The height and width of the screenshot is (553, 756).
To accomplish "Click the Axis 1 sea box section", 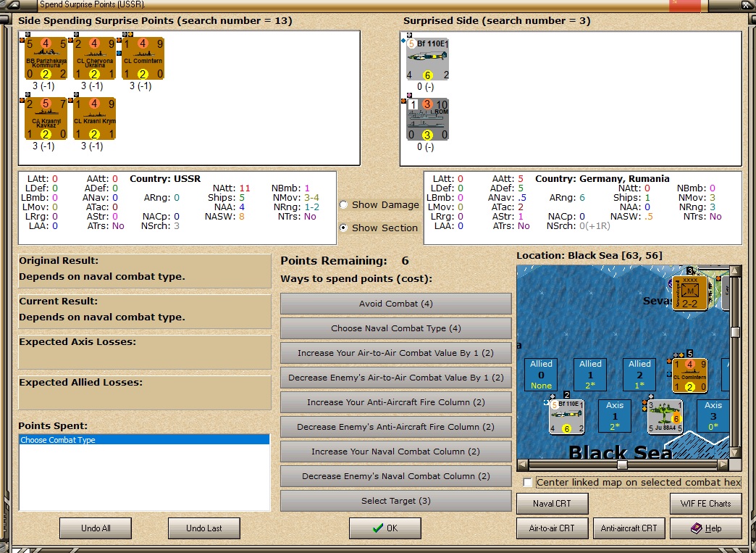I will [615, 416].
